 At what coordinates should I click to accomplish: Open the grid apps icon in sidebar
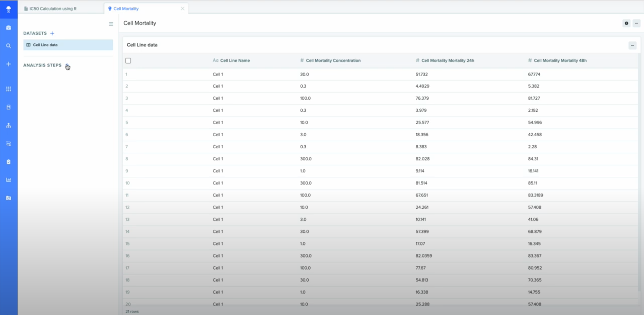[9, 89]
